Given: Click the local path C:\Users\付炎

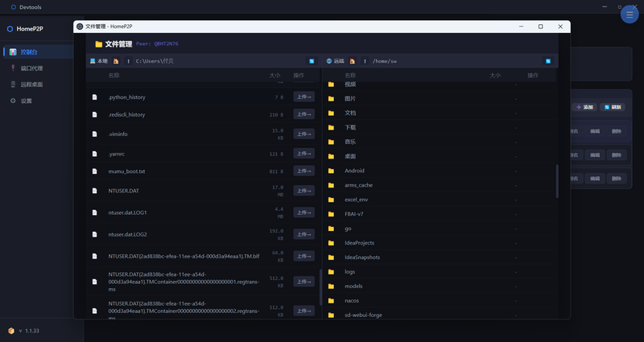Looking at the screenshot, I should pyautogui.click(x=155, y=61).
